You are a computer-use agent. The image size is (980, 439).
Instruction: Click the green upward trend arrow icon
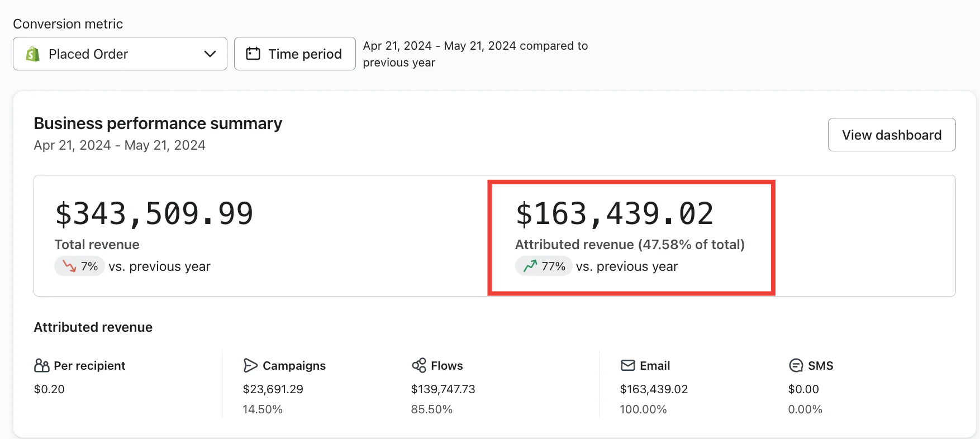[x=530, y=266]
